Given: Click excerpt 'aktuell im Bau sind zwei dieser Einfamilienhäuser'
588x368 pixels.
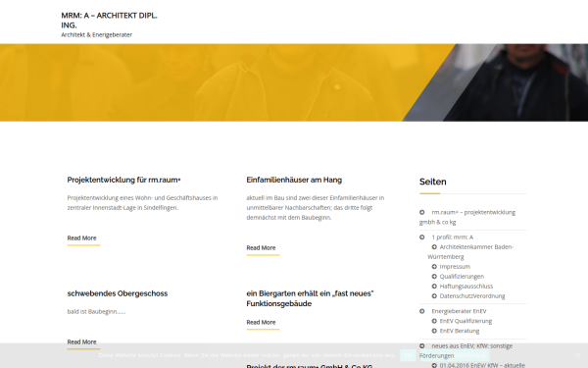Looking at the screenshot, I should [x=316, y=208].
